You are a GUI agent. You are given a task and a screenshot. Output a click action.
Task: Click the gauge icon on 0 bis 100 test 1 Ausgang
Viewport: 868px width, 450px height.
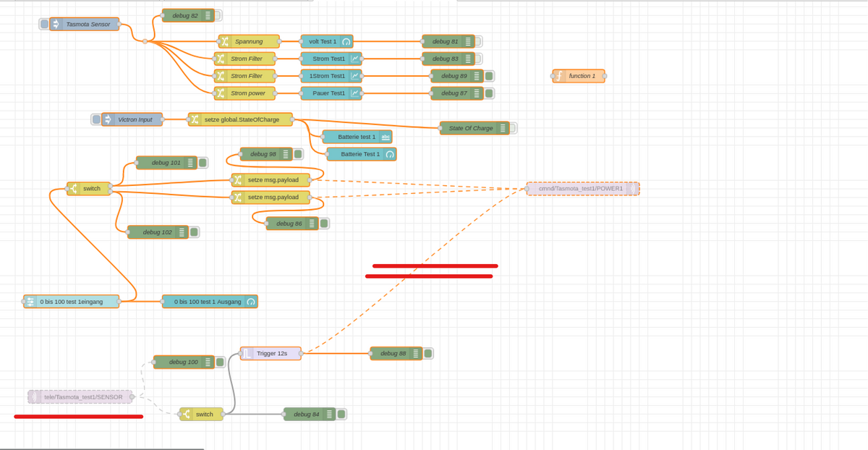(x=251, y=302)
